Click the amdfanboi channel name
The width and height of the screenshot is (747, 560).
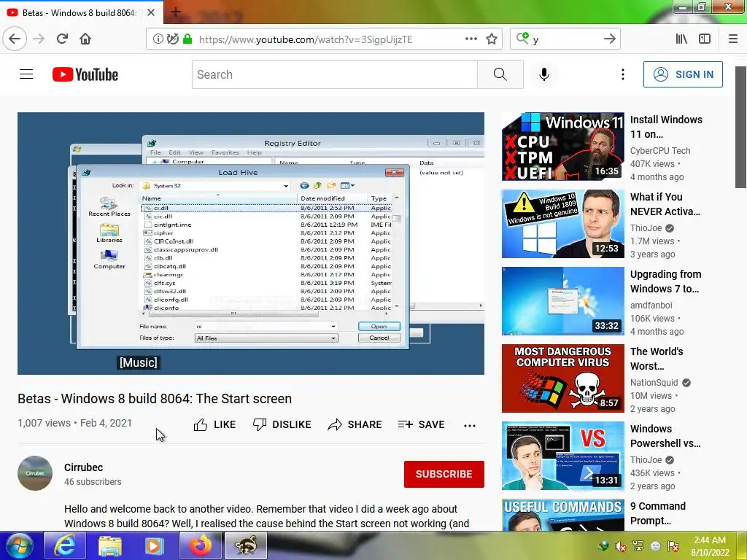(651, 306)
